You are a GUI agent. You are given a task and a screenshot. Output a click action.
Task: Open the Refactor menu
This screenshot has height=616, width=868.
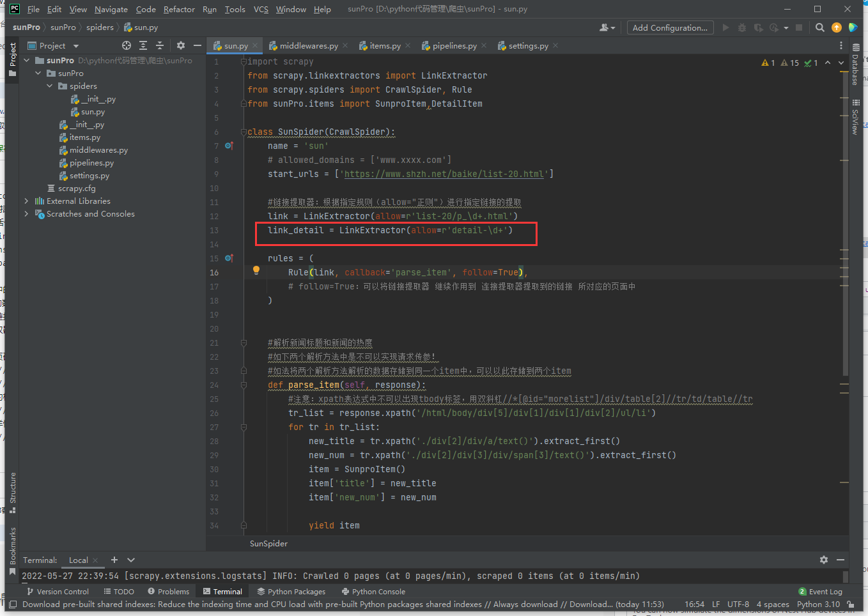[x=179, y=10]
